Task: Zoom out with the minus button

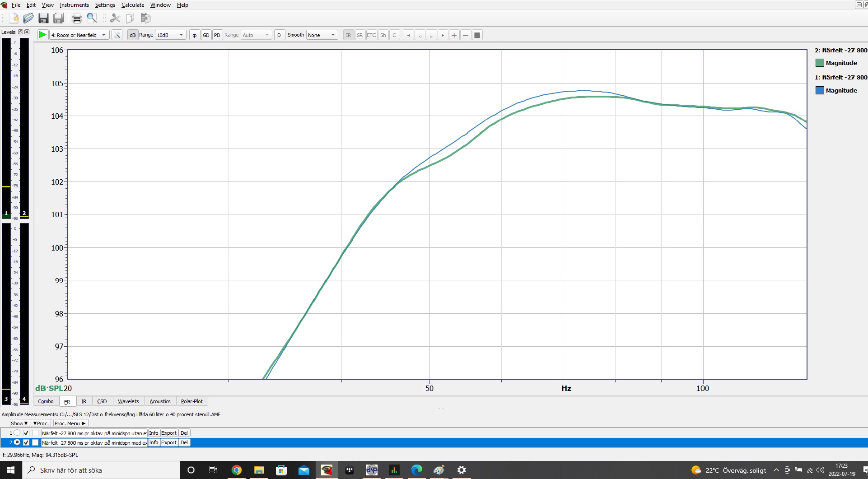Action: tap(466, 35)
